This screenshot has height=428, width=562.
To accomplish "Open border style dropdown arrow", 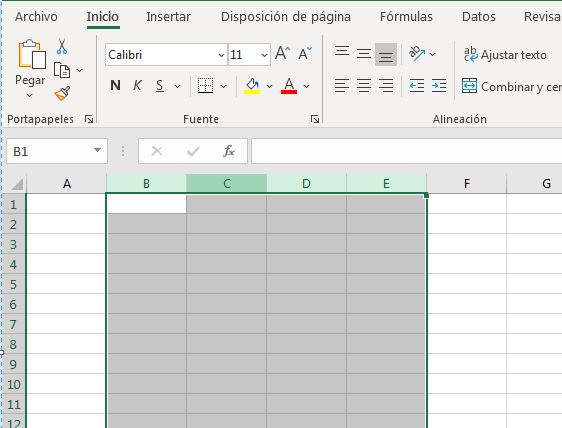I will point(223,86).
